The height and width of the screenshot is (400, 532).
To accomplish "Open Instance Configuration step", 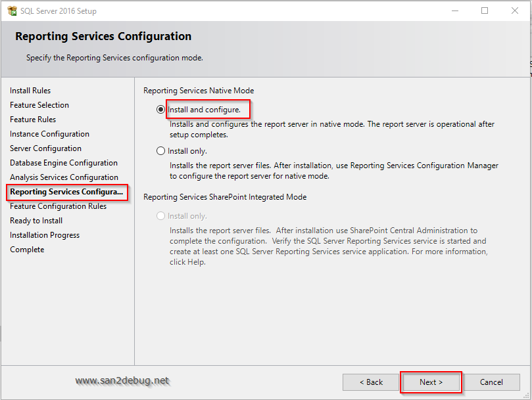I will [49, 134].
